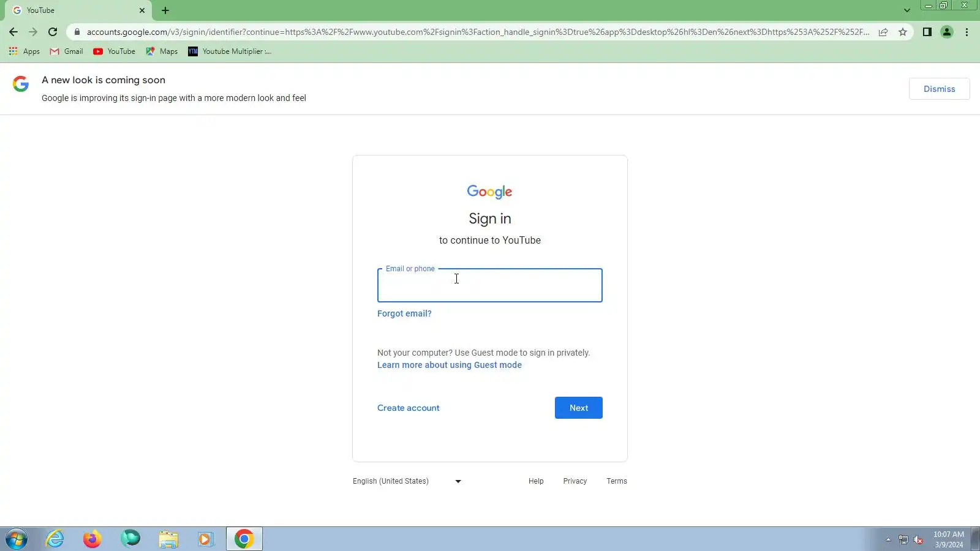Reload the sign-in page
This screenshot has height=551, width=980.
(53, 32)
